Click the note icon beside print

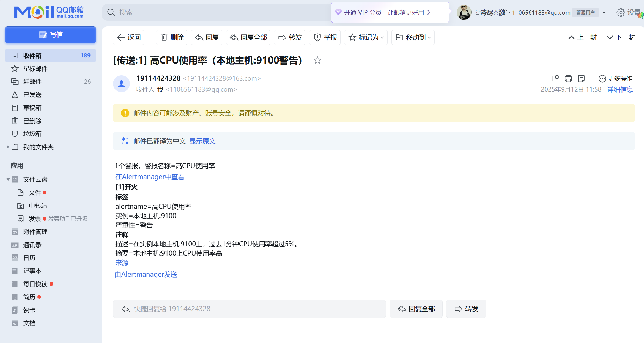tap(581, 79)
